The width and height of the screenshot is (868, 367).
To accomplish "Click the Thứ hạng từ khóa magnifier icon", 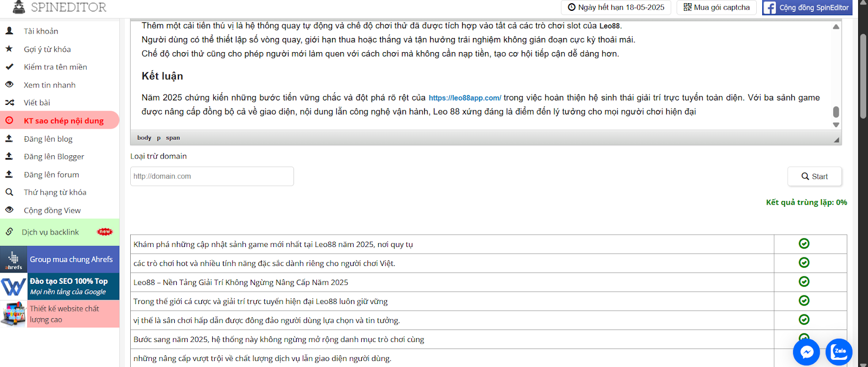I will tap(9, 192).
